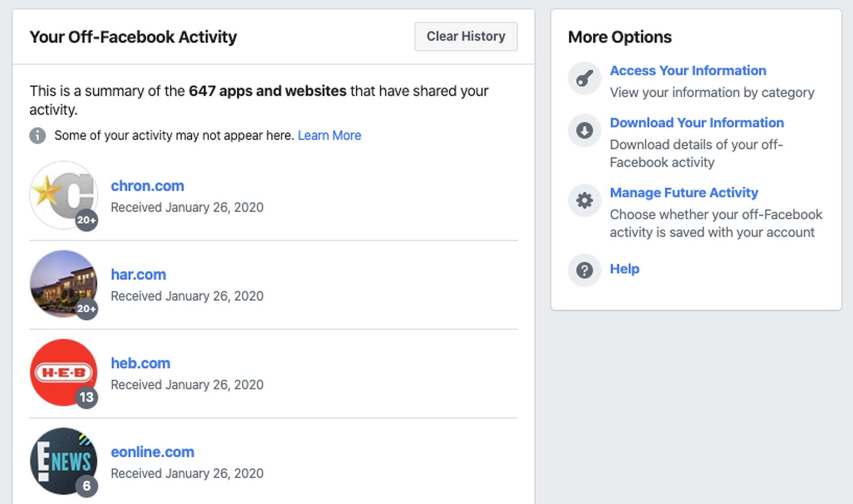Screen dimensions: 853x504
Task: Open the har.com activity entry
Action: pos(139,274)
